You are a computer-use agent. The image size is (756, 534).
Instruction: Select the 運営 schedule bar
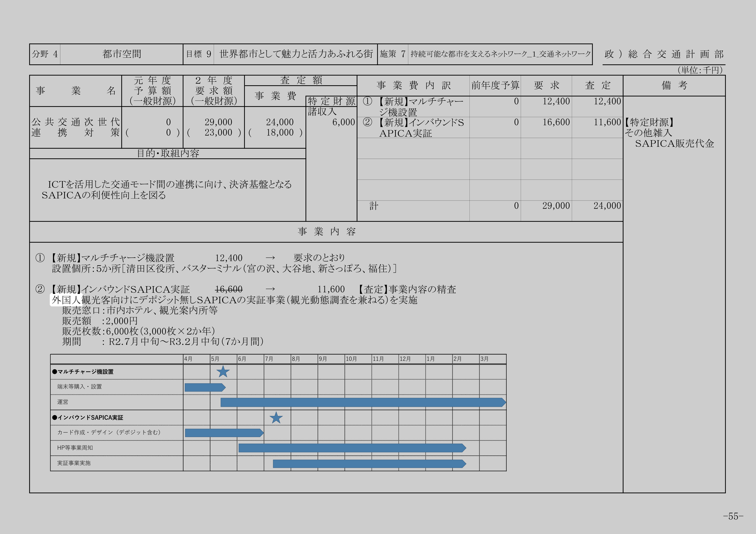(363, 402)
